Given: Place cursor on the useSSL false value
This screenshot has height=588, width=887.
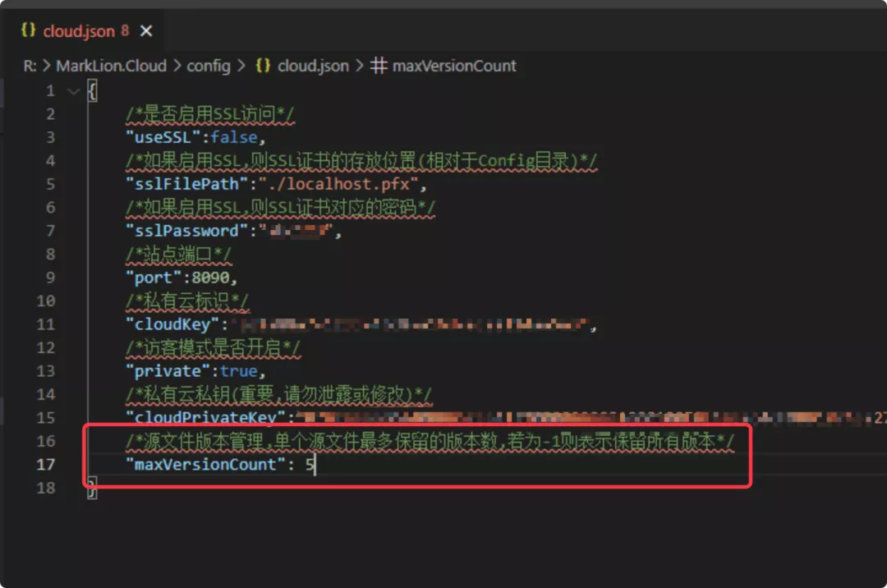Looking at the screenshot, I should click(233, 137).
